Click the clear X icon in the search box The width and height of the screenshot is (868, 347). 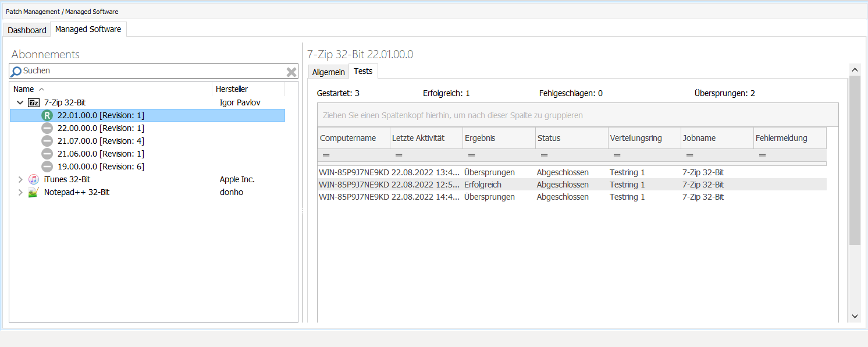[291, 71]
